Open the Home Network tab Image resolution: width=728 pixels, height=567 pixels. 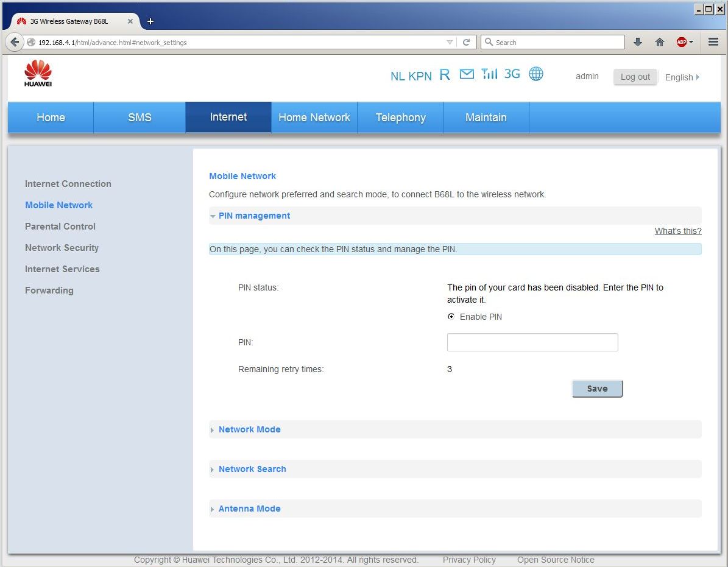(x=314, y=118)
